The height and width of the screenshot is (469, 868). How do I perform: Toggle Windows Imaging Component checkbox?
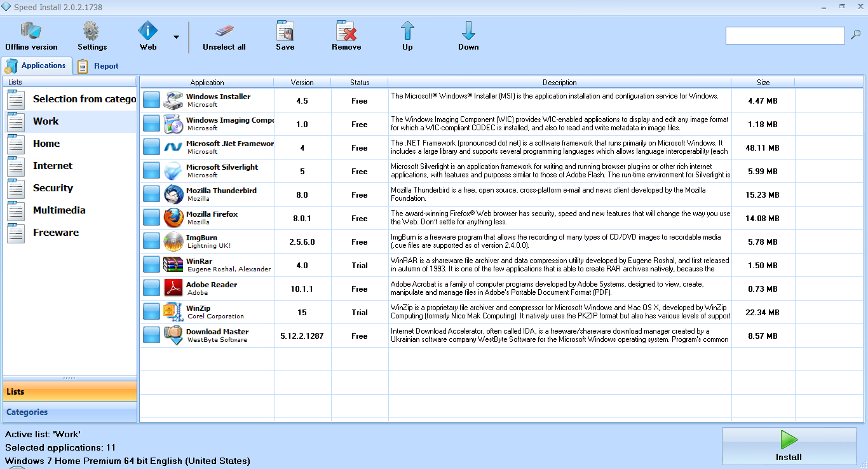[x=151, y=124]
